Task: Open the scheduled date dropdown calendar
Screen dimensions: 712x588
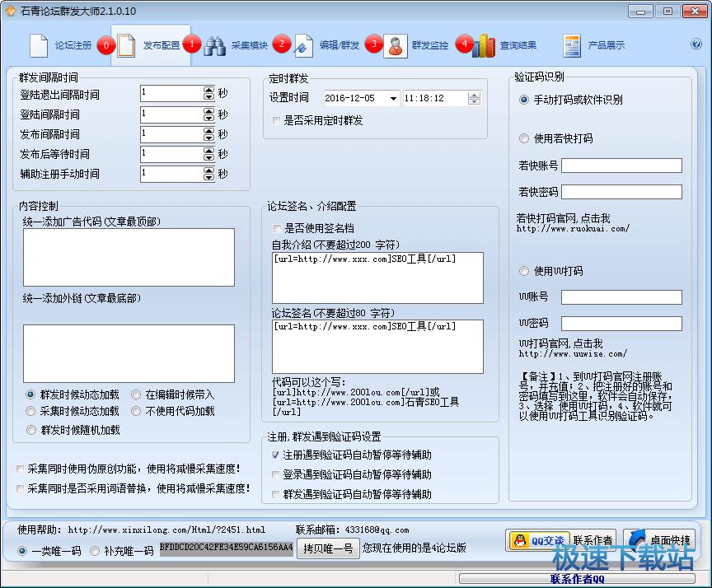Action: point(393,99)
